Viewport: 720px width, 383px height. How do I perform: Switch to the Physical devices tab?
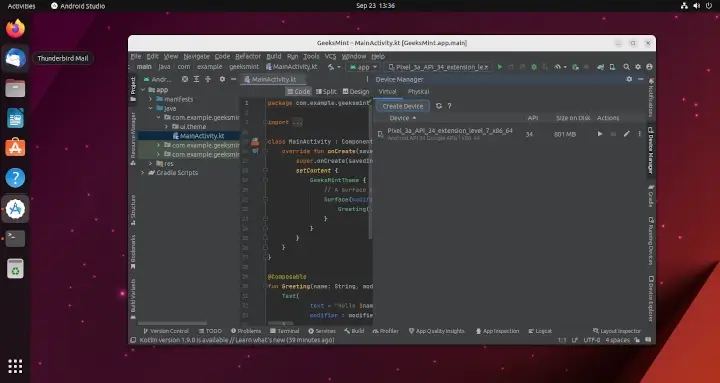(418, 91)
